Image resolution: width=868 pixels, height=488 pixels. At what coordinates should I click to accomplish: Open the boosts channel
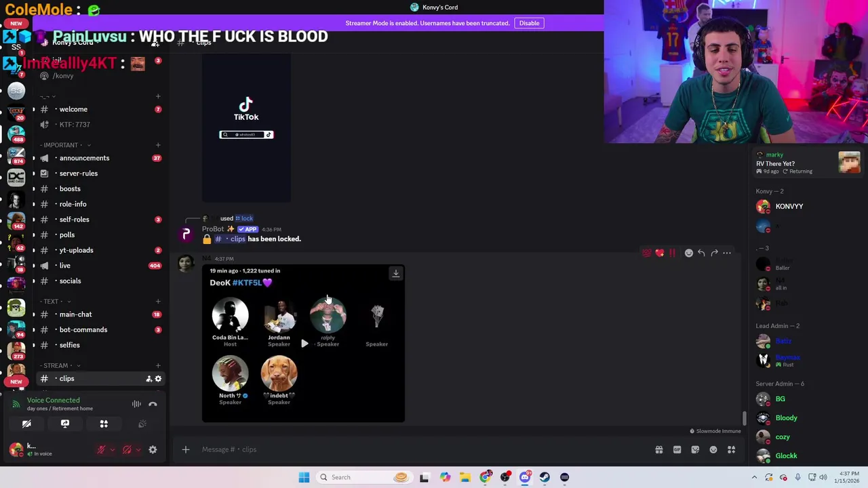click(98, 188)
